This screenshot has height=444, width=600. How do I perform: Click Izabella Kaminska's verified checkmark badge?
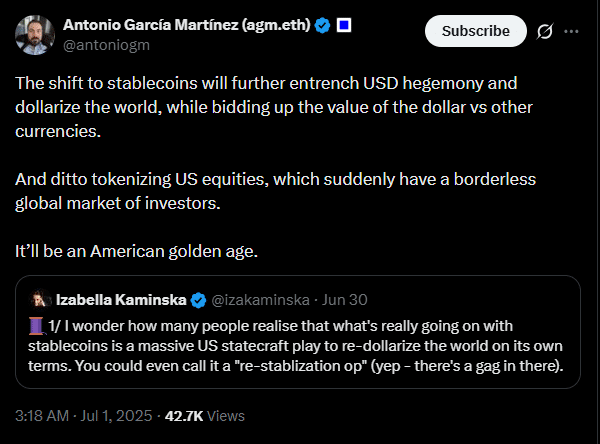[199, 300]
